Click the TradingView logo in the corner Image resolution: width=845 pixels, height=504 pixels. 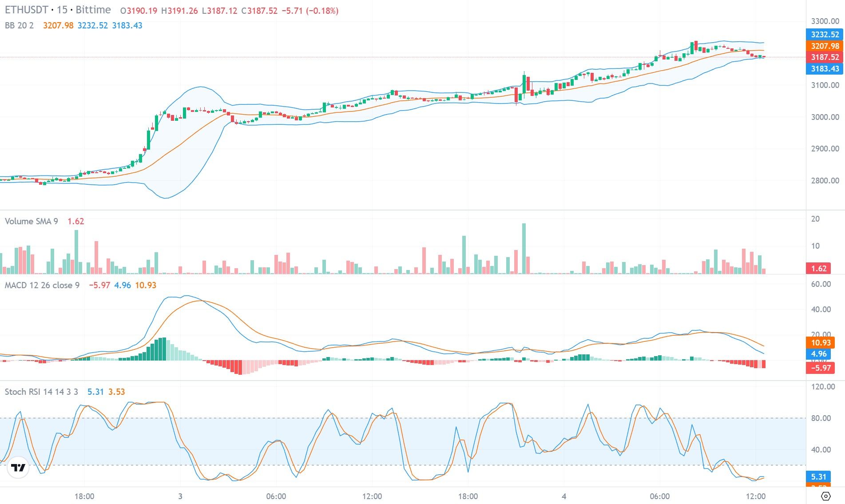pos(18,467)
